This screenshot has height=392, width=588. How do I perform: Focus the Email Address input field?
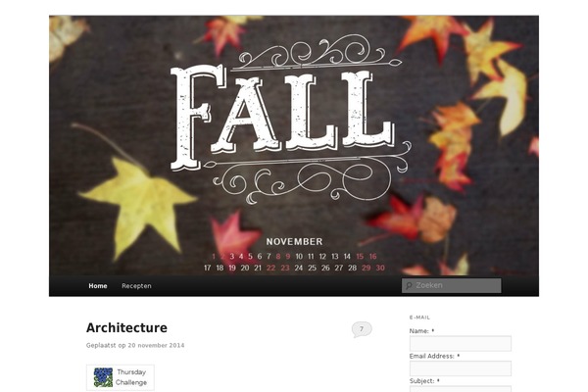coord(461,368)
